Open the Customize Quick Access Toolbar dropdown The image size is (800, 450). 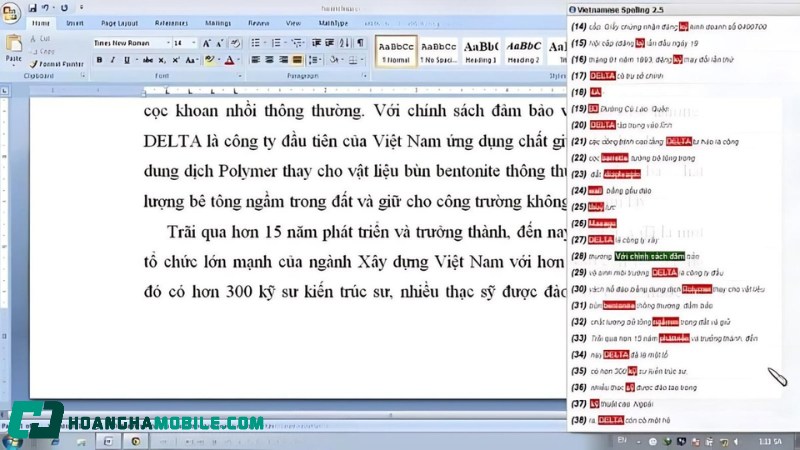(x=82, y=8)
